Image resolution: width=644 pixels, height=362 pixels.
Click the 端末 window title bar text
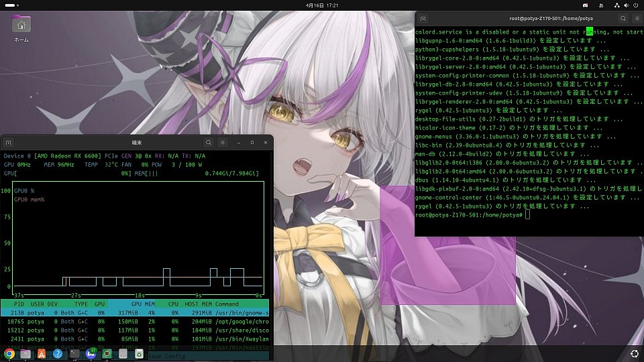click(x=137, y=142)
